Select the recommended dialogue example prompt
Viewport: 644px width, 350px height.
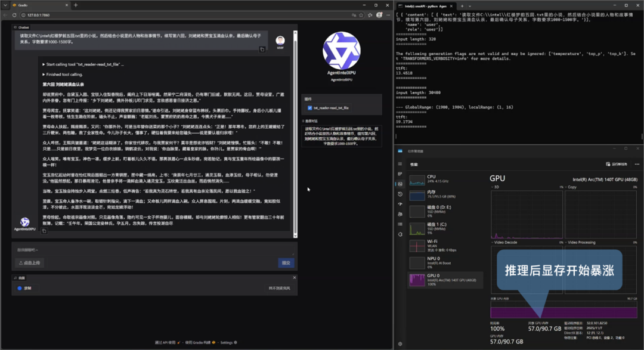point(341,136)
